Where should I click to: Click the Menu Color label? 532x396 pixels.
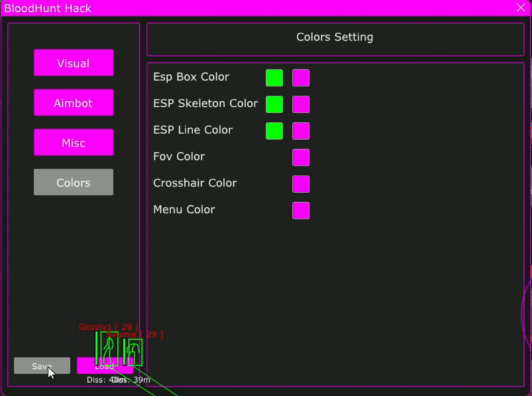[x=184, y=210]
